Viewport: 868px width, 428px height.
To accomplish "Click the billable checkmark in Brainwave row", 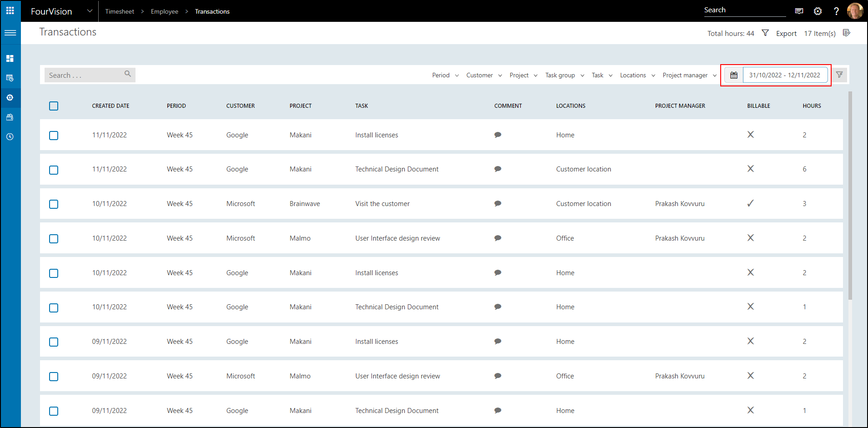I will coord(751,203).
